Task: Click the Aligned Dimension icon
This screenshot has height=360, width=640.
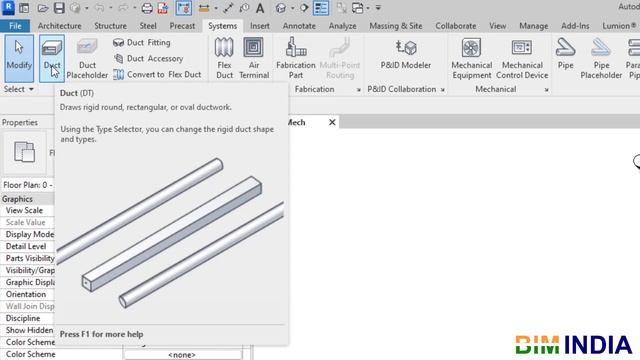Action: point(204,8)
